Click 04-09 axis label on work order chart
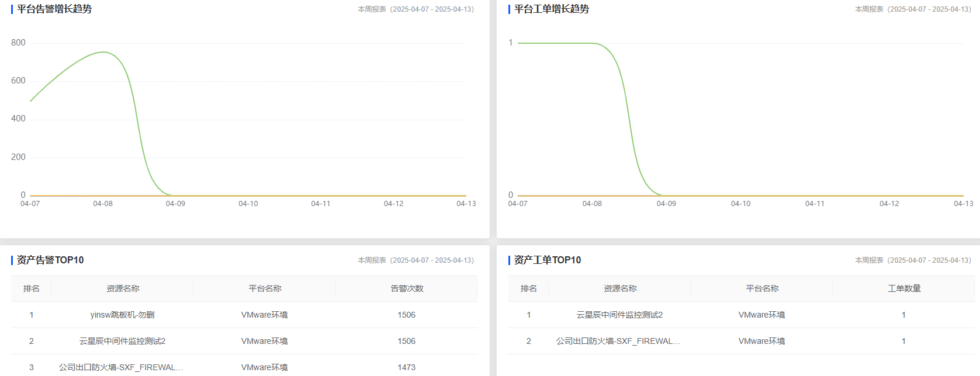This screenshot has width=980, height=376. (666, 204)
